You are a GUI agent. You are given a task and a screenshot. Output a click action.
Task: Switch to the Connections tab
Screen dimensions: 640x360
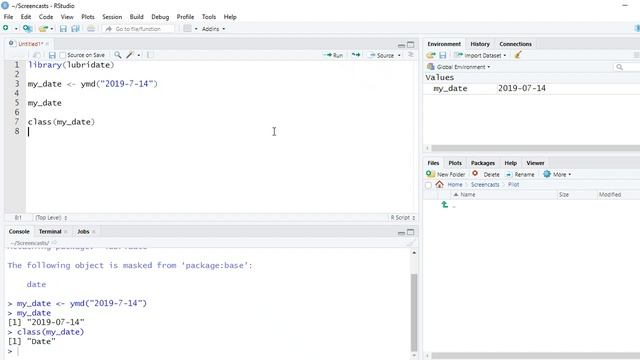coord(516,44)
